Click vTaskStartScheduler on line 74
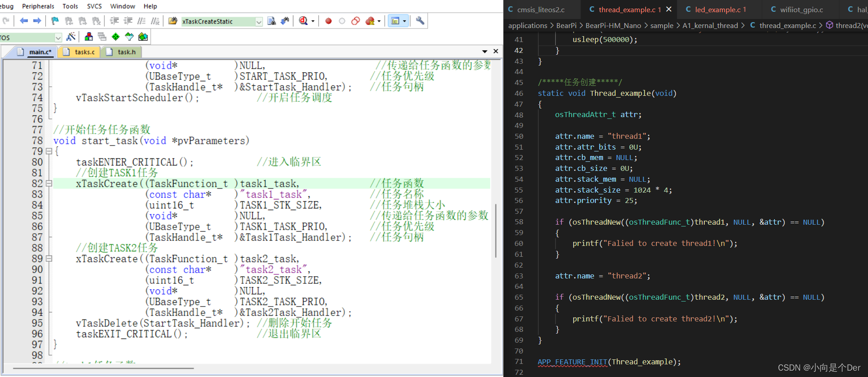The image size is (868, 377). [129, 98]
